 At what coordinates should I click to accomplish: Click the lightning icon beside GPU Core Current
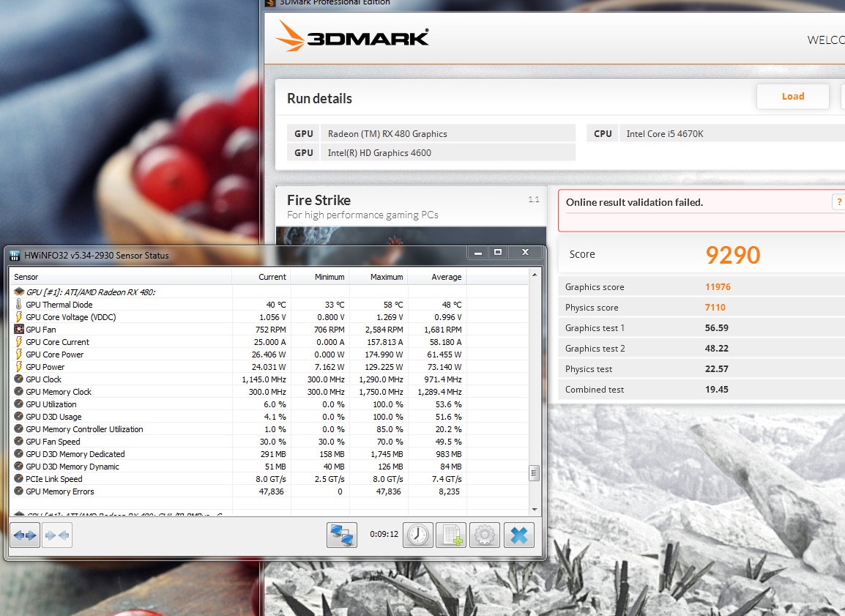tap(19, 341)
